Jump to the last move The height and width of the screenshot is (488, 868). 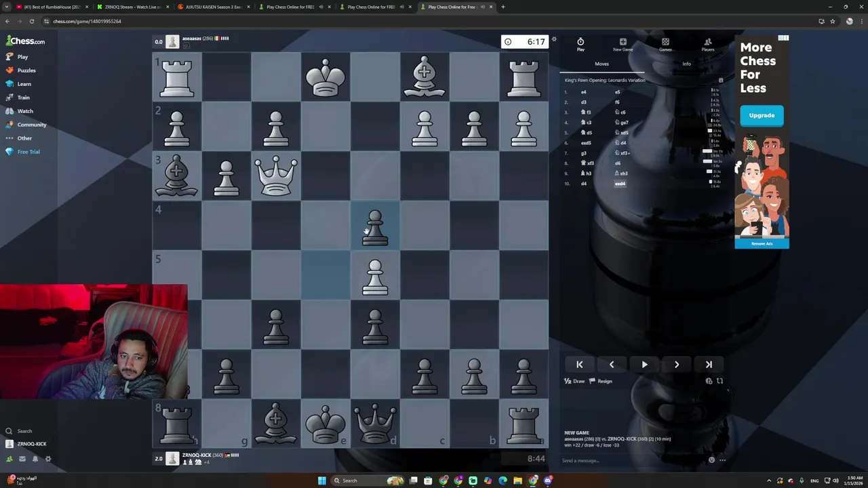click(x=709, y=365)
